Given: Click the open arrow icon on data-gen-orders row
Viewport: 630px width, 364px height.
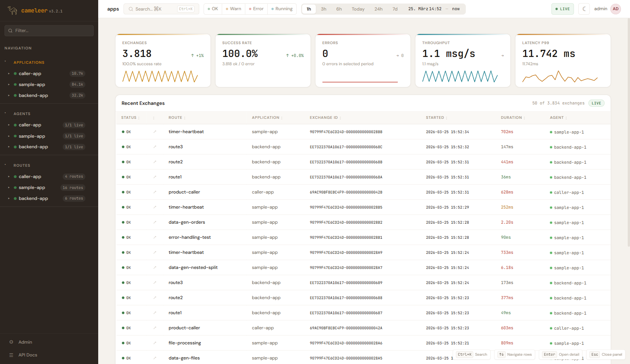Looking at the screenshot, I should [x=155, y=222].
